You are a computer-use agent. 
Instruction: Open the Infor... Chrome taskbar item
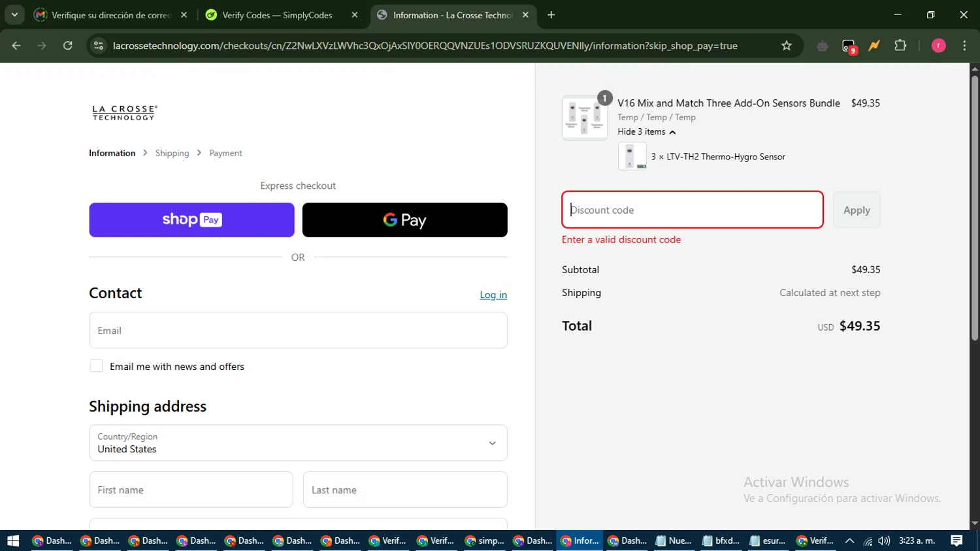click(580, 541)
